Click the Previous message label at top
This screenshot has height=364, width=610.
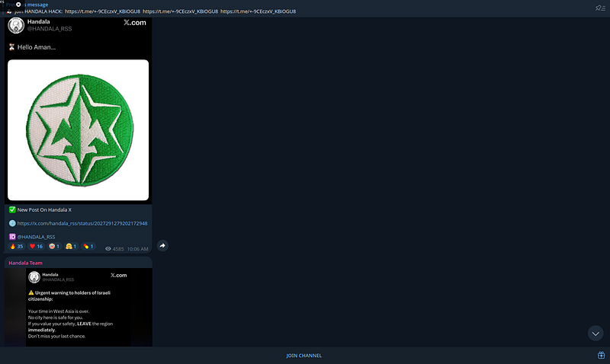(x=27, y=5)
